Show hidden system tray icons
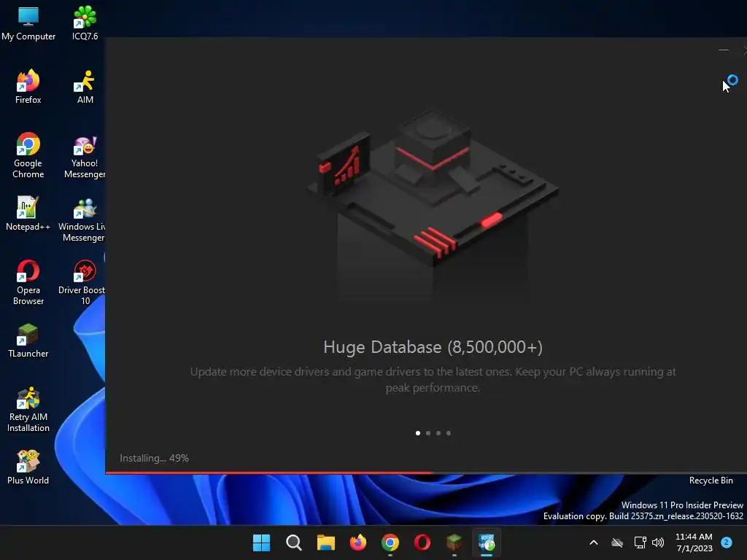747x560 pixels. pyautogui.click(x=594, y=542)
